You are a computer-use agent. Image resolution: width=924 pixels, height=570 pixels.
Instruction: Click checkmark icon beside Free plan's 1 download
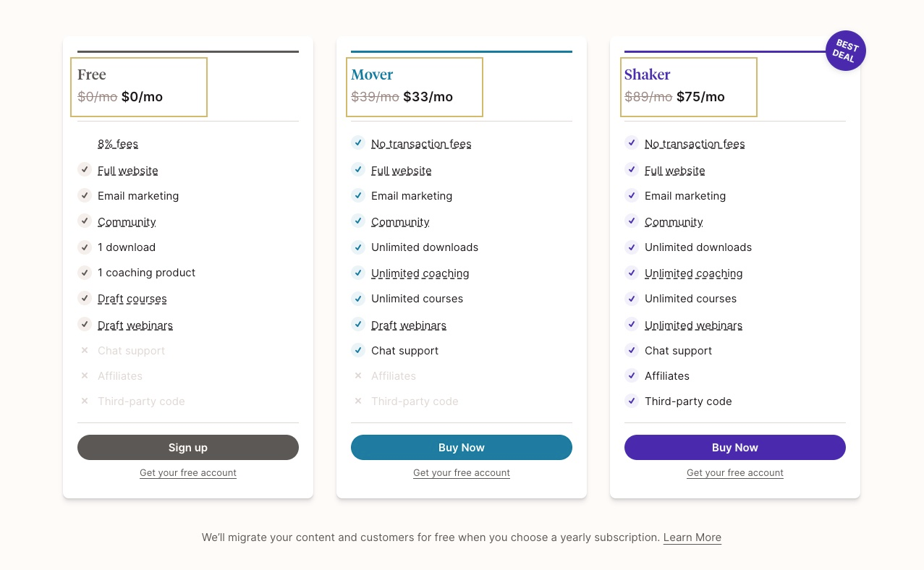(85, 247)
